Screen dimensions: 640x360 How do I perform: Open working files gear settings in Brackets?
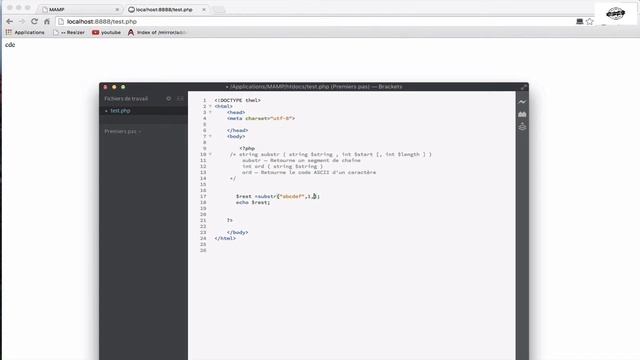(169, 98)
